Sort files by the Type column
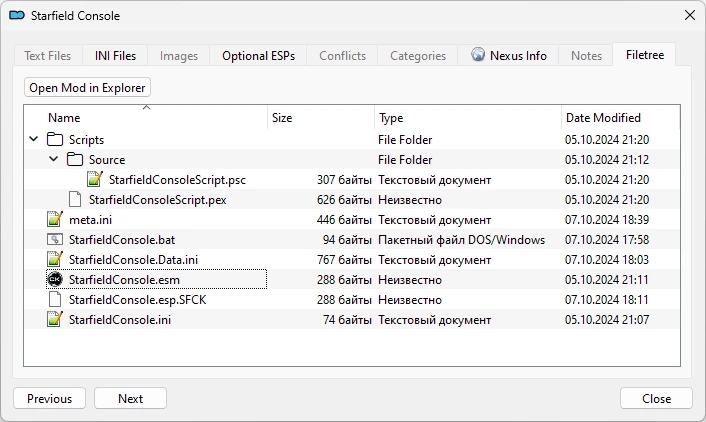This screenshot has height=422, width=706. pos(468,118)
